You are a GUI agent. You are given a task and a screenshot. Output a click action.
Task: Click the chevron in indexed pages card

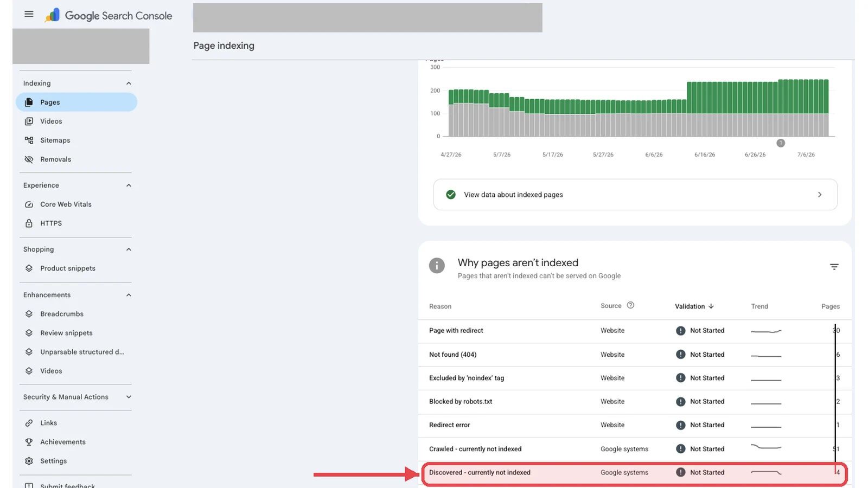click(819, 194)
